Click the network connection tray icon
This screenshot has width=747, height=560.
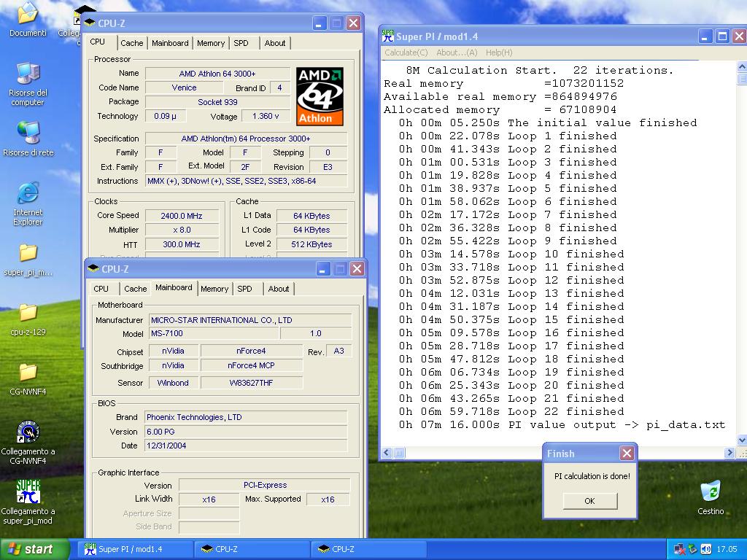(680, 550)
